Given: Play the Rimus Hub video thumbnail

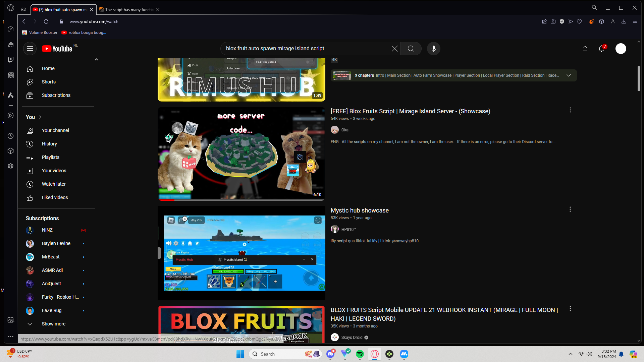Looking at the screenshot, I should (241, 80).
